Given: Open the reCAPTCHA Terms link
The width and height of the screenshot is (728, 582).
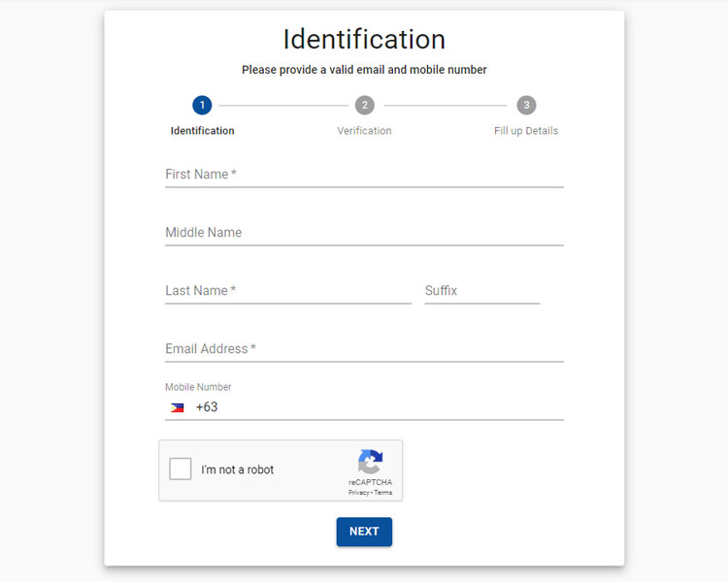Looking at the screenshot, I should coord(383,493).
